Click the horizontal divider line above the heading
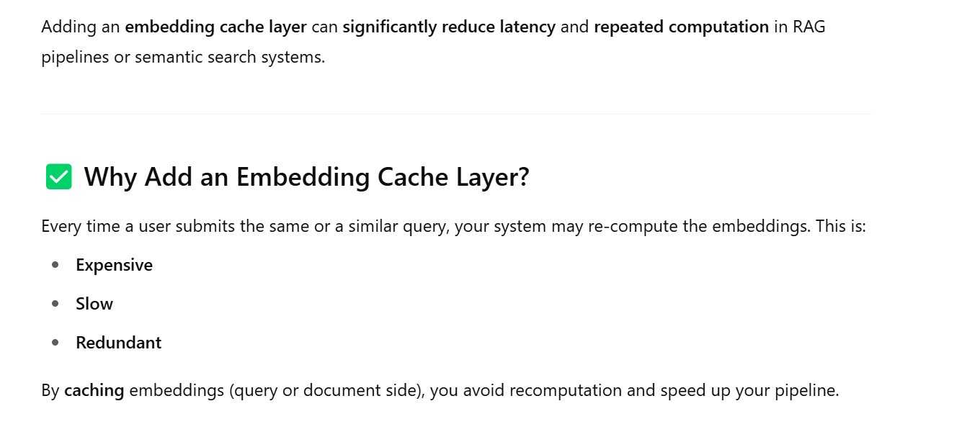Image resolution: width=980 pixels, height=437 pixels. [455, 114]
